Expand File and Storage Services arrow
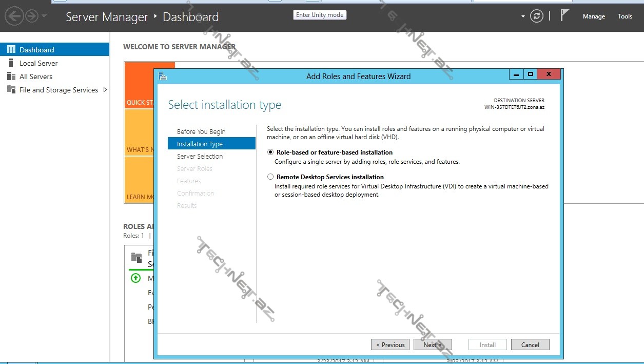Viewport: 644px width, 364px height. click(105, 90)
